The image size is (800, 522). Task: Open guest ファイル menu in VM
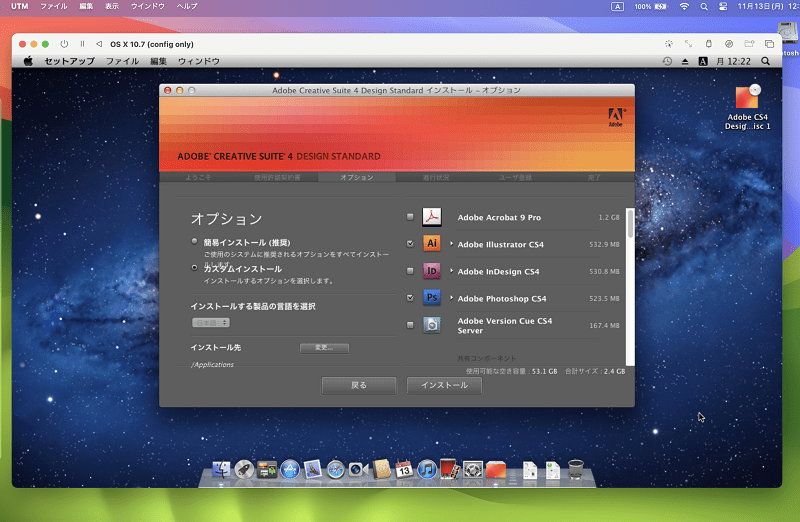pos(122,61)
